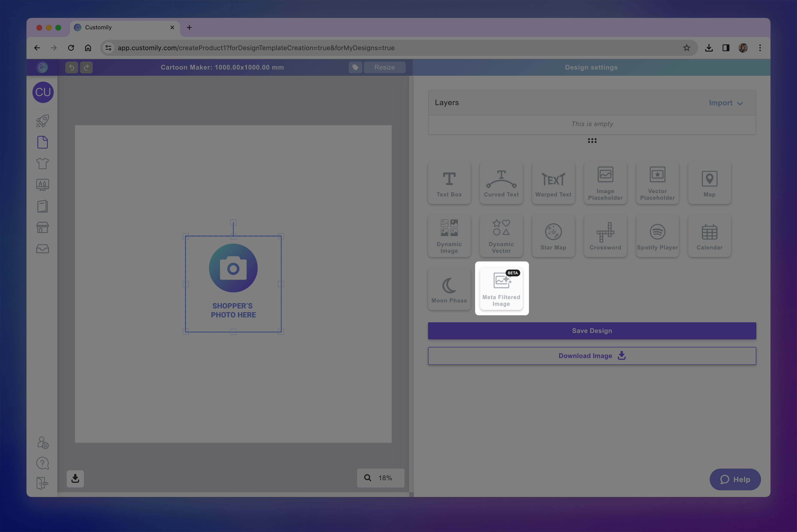Click the Save Design button
The image size is (797, 532).
tap(592, 330)
